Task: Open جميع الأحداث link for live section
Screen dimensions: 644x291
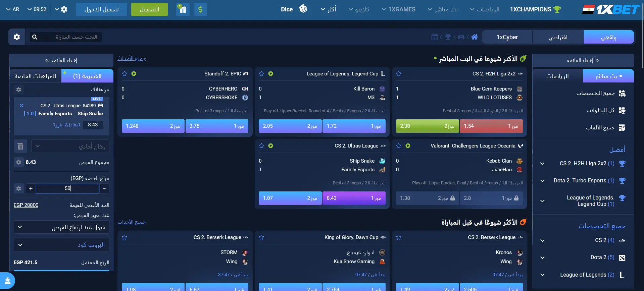Action: point(132,58)
